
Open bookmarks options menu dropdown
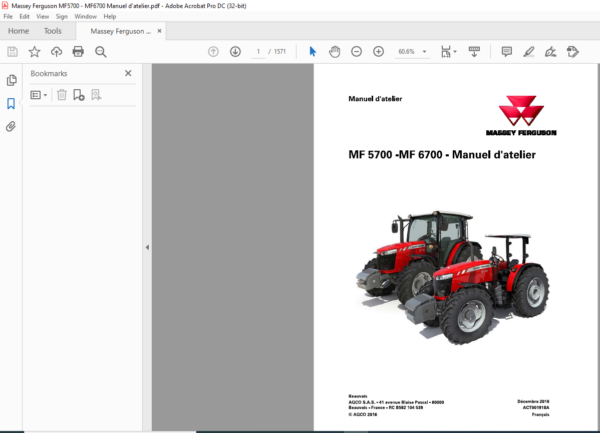pos(39,95)
